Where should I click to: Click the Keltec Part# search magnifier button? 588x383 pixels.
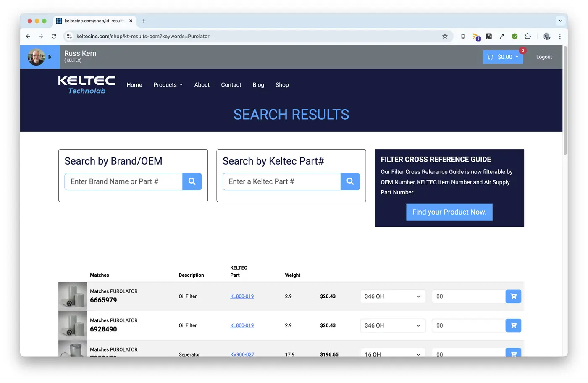point(350,181)
